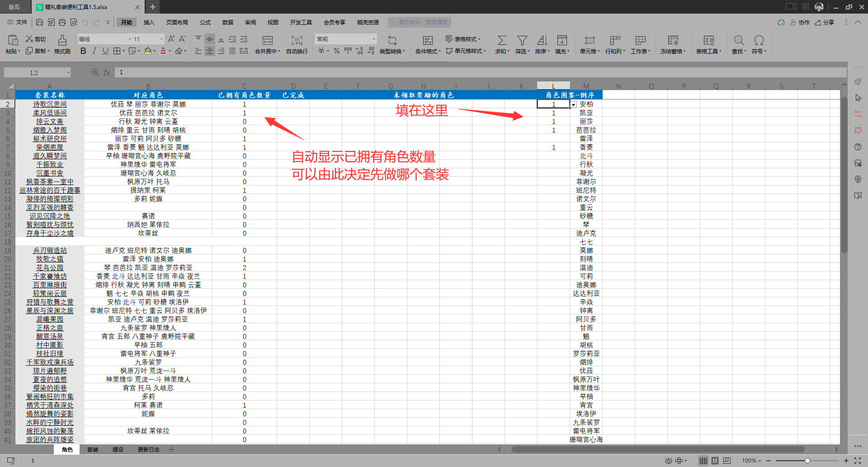
Task: Decrease font size with A- icon
Action: coord(183,39)
